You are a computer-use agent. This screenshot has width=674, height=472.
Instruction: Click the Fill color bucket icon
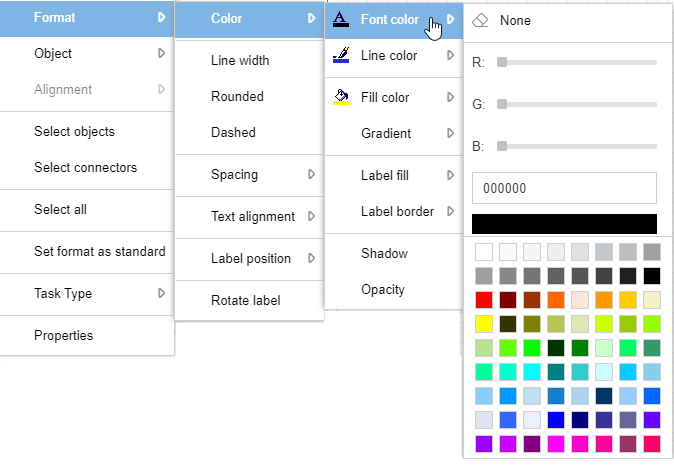coord(341,97)
